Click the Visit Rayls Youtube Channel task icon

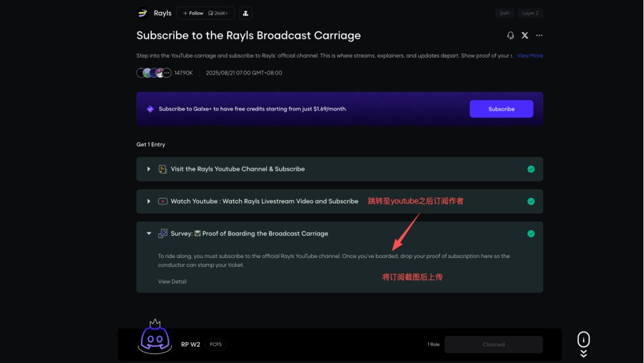point(163,169)
